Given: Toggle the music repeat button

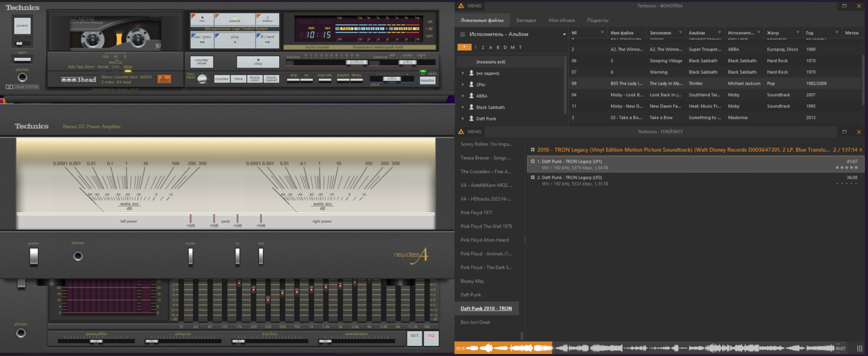Looking at the screenshot, I should 271,79.
